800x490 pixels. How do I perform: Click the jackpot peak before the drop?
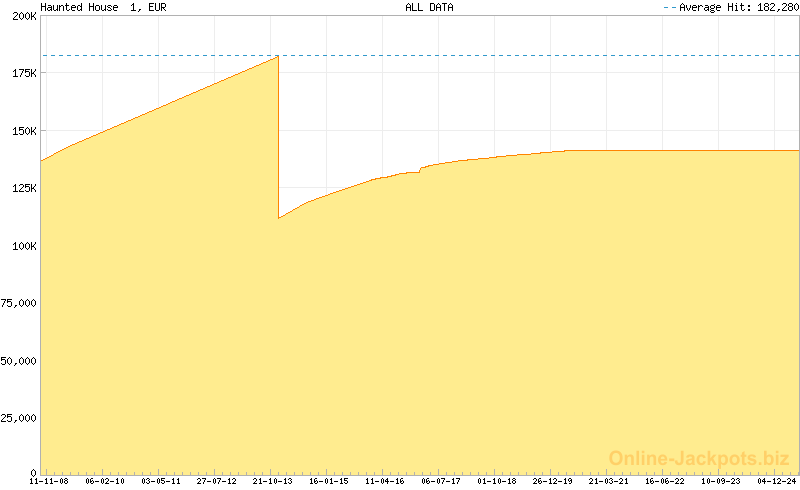278,56
